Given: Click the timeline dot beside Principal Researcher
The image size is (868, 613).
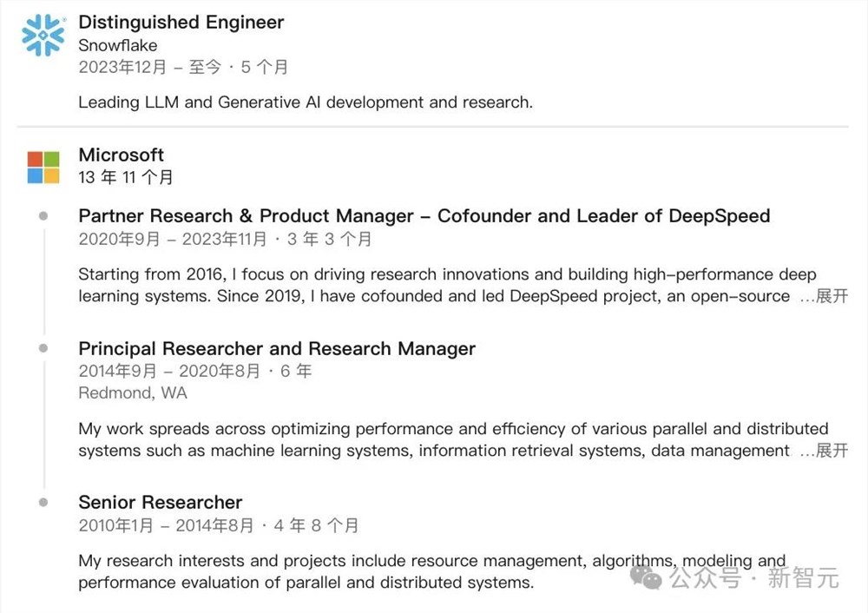Looking at the screenshot, I should (x=43, y=348).
